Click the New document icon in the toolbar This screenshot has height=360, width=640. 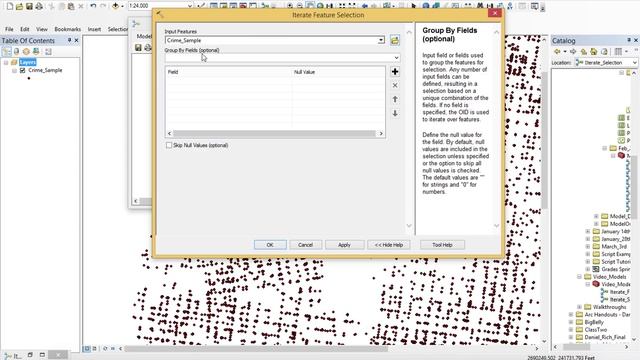click(x=9, y=6)
